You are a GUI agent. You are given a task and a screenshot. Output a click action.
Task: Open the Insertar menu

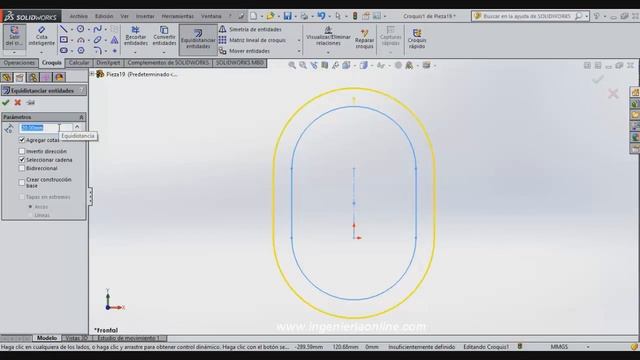pos(145,16)
